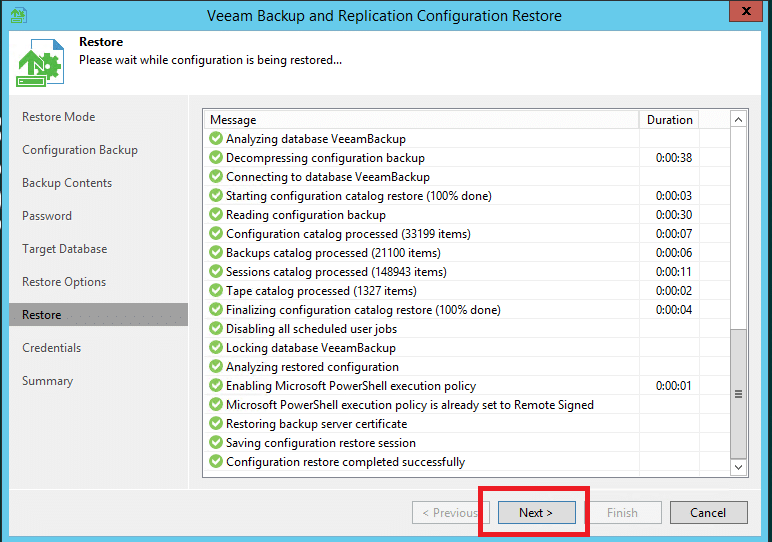Click check icon for Configuration catalog processed

[x=216, y=233]
